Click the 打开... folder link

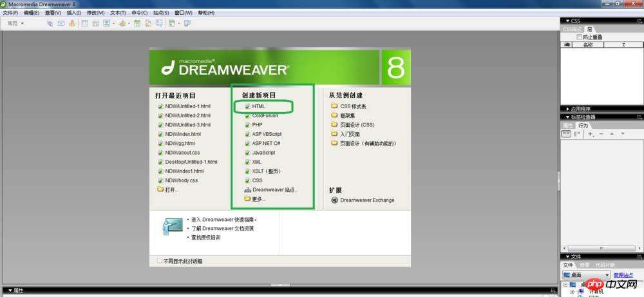(172, 190)
